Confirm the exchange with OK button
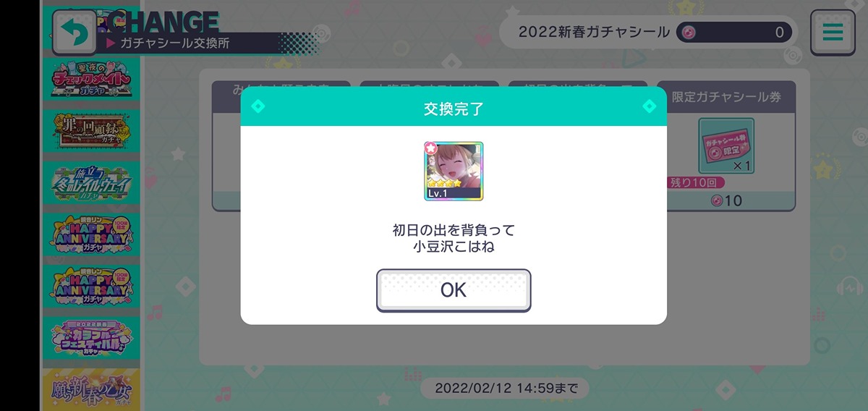868x411 pixels. pyautogui.click(x=454, y=290)
